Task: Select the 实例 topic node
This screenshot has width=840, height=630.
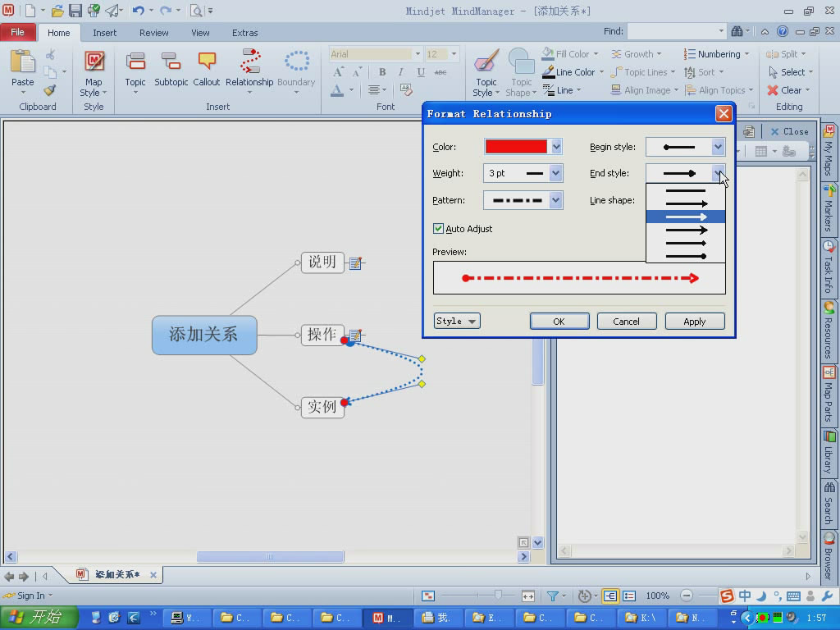Action: tap(322, 407)
